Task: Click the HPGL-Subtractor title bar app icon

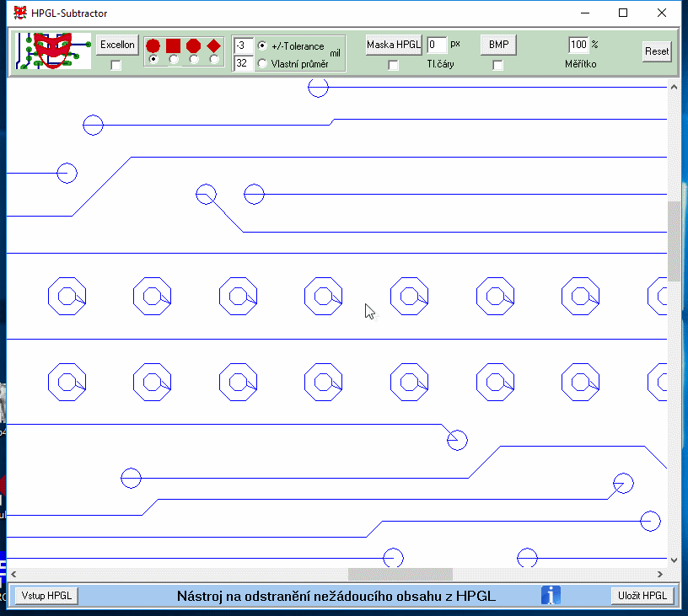Action: [19, 13]
